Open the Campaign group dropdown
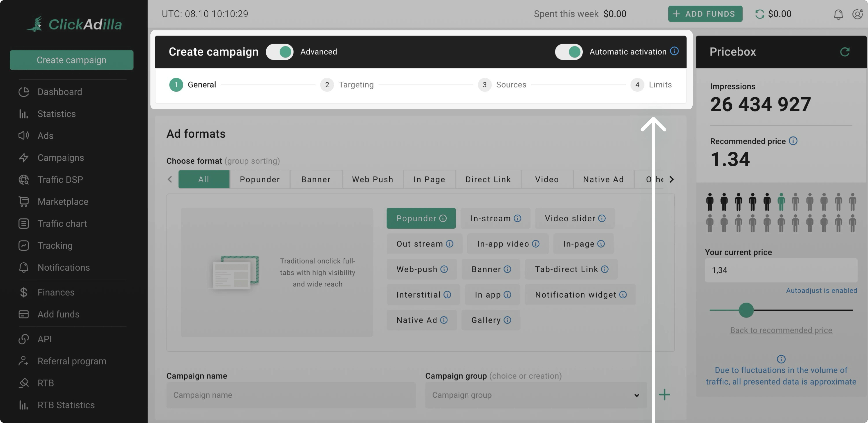This screenshot has height=423, width=868. point(536,395)
